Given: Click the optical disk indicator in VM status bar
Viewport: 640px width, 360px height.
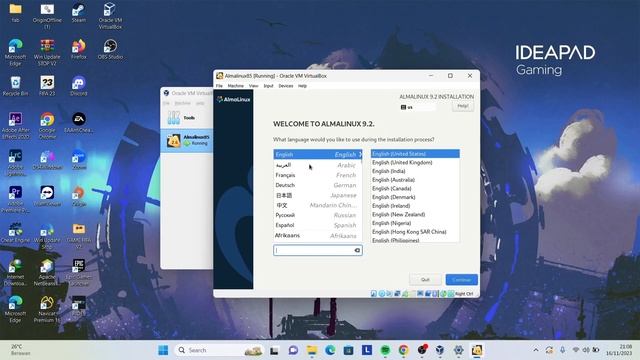Looking at the screenshot, I should (382, 293).
